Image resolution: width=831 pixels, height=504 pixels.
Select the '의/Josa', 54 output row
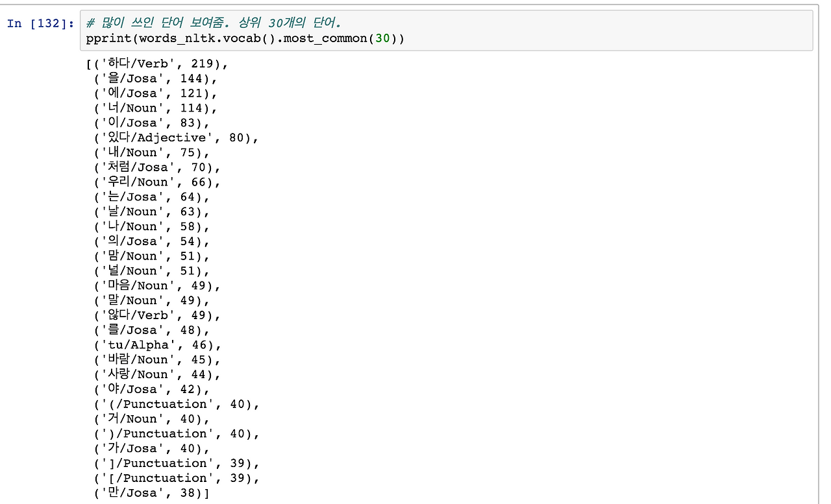click(x=153, y=242)
